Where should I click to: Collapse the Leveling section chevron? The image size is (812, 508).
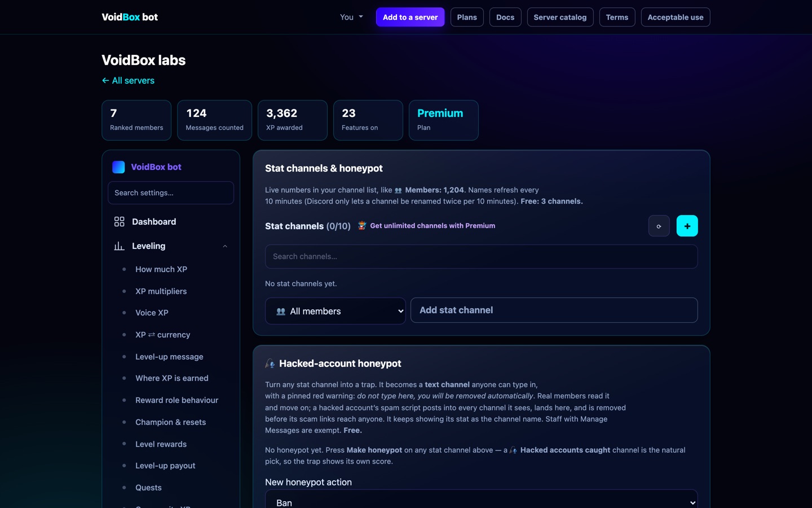click(225, 246)
